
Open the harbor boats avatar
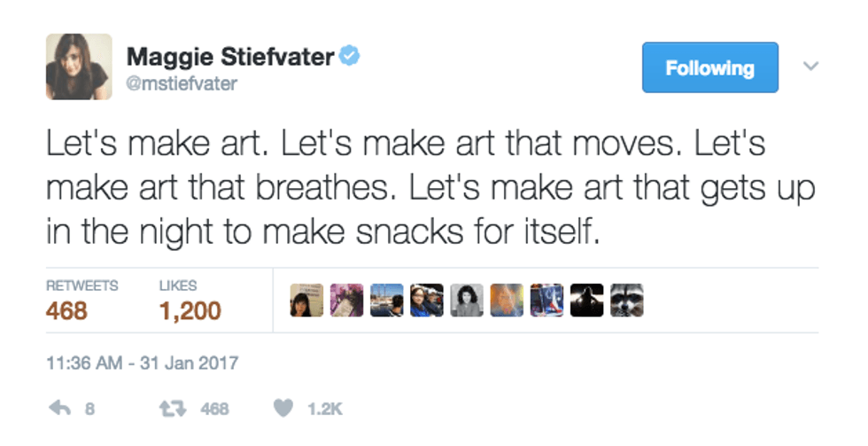(x=385, y=301)
